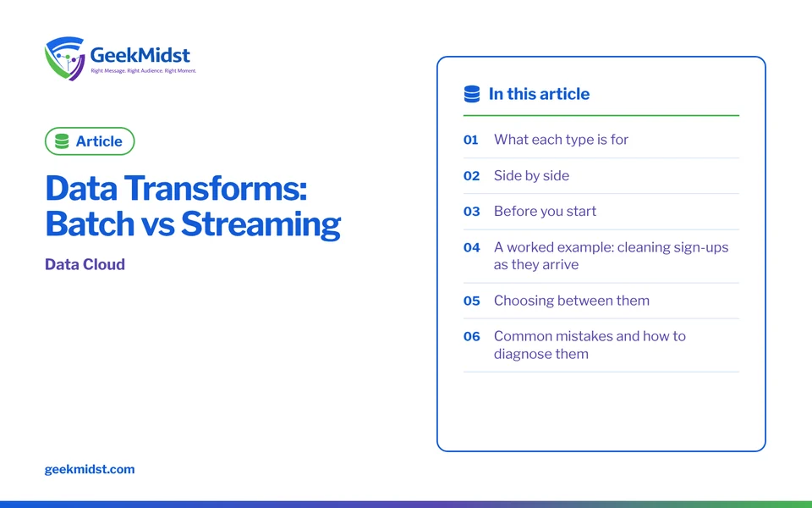Click the number 05 in contents list

(472, 301)
